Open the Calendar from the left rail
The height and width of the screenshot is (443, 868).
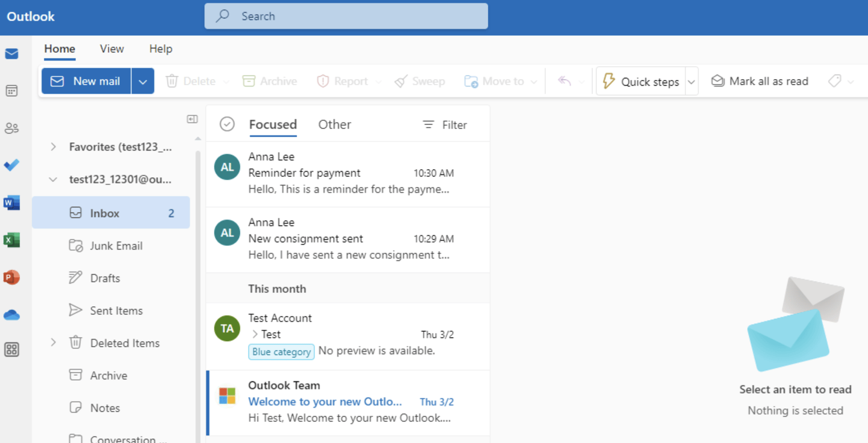pos(12,91)
